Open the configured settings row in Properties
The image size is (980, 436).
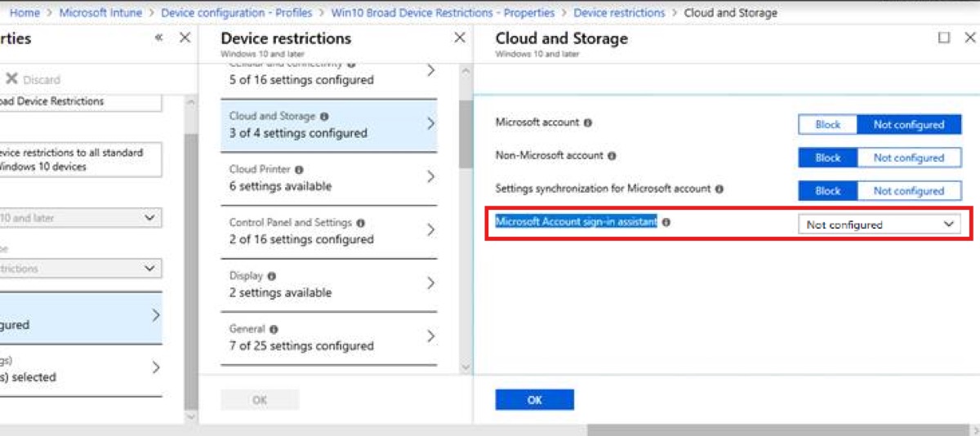(81, 318)
